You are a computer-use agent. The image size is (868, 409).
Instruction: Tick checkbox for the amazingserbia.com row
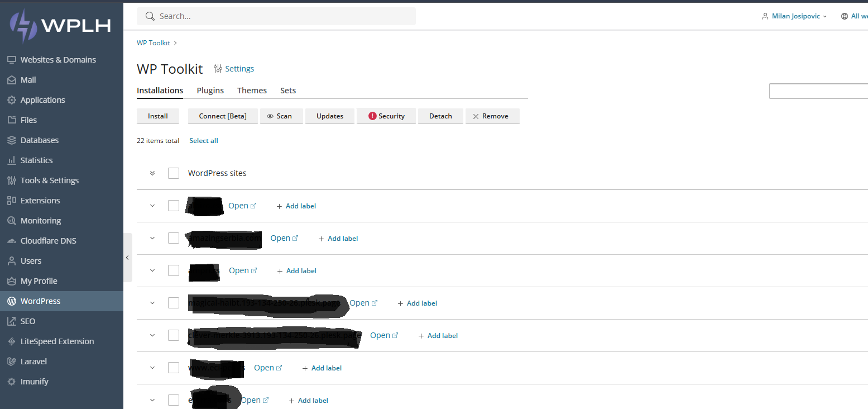pyautogui.click(x=174, y=238)
